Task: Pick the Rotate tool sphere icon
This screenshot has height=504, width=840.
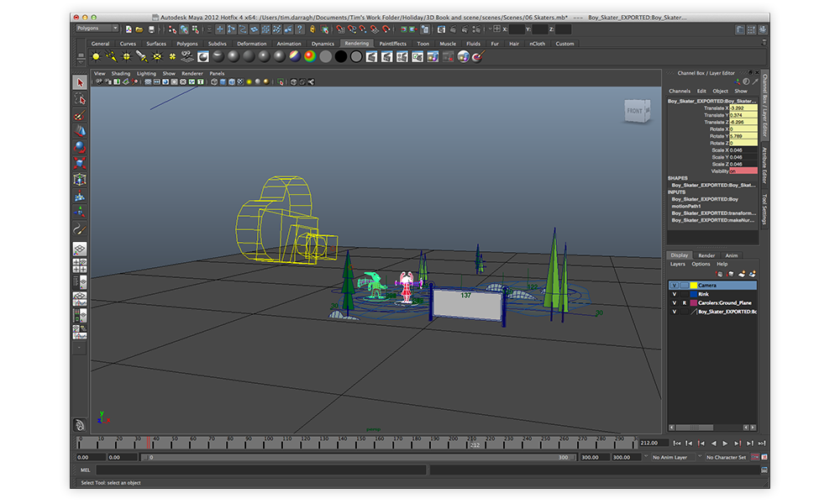Action: pyautogui.click(x=80, y=146)
